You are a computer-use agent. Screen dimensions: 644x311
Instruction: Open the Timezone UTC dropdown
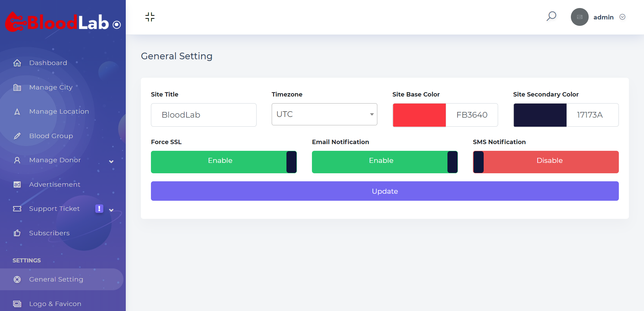(324, 114)
